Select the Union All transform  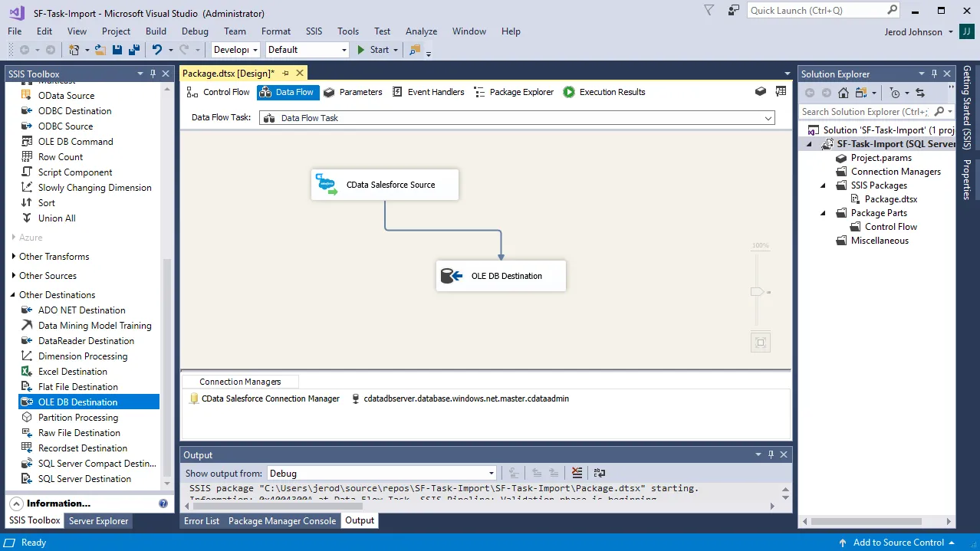55,218
